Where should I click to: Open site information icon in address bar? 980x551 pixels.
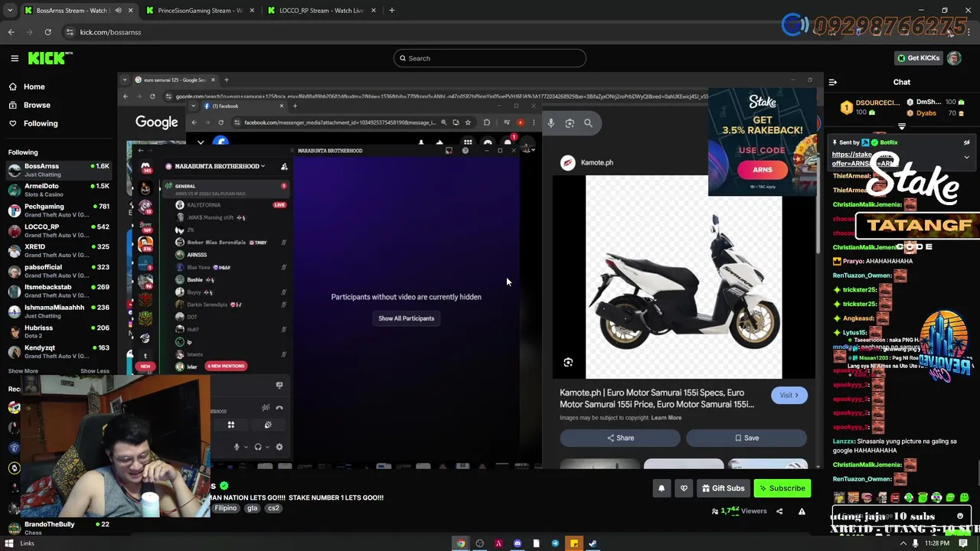(x=70, y=32)
